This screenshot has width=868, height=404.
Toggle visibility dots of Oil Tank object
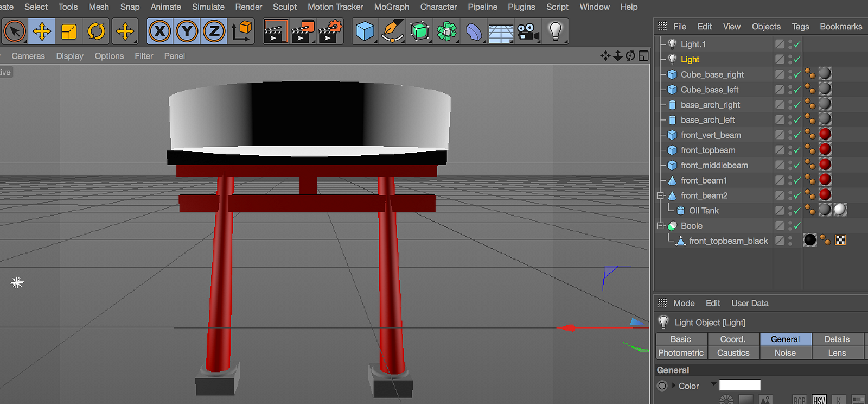coord(790,211)
